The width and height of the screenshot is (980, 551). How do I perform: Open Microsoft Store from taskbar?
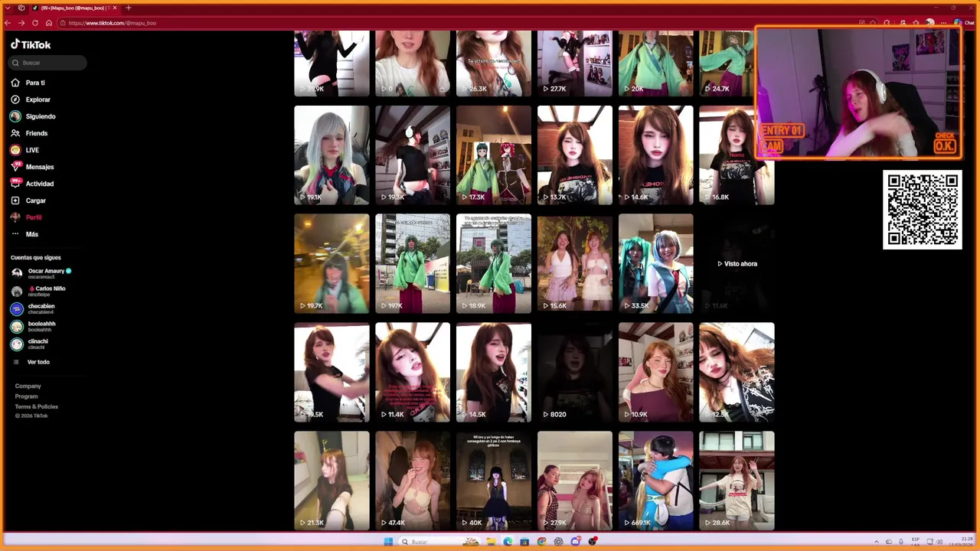tap(524, 542)
